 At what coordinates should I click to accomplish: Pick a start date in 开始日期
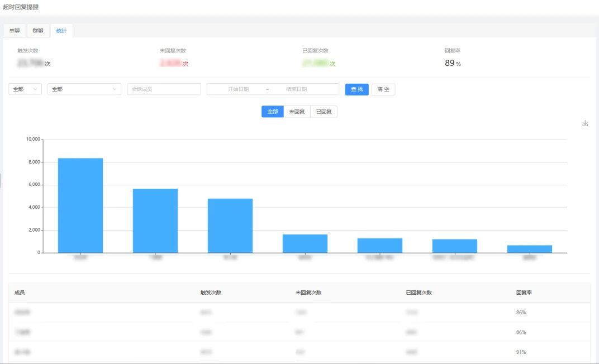(x=238, y=89)
